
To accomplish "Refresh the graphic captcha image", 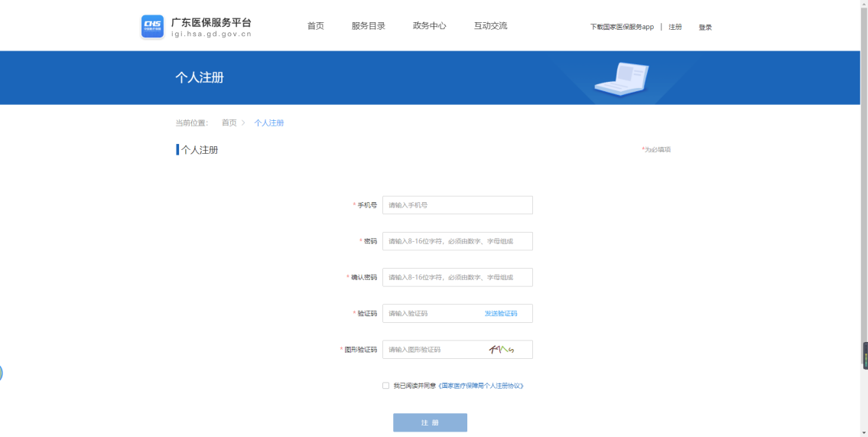I will point(502,350).
